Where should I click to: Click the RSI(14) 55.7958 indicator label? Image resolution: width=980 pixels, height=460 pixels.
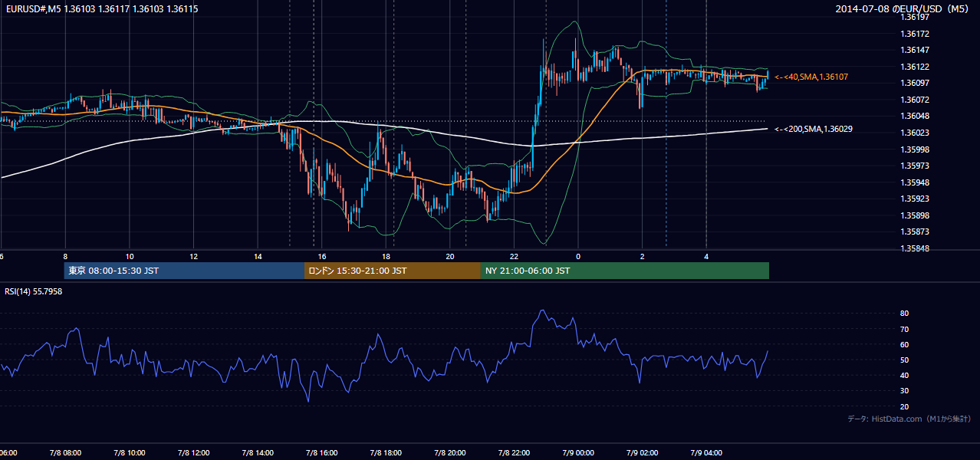(34, 291)
